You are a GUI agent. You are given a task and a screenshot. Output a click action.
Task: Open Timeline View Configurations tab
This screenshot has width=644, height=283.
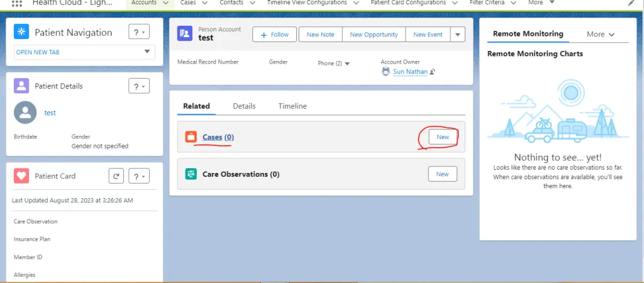(x=307, y=3)
